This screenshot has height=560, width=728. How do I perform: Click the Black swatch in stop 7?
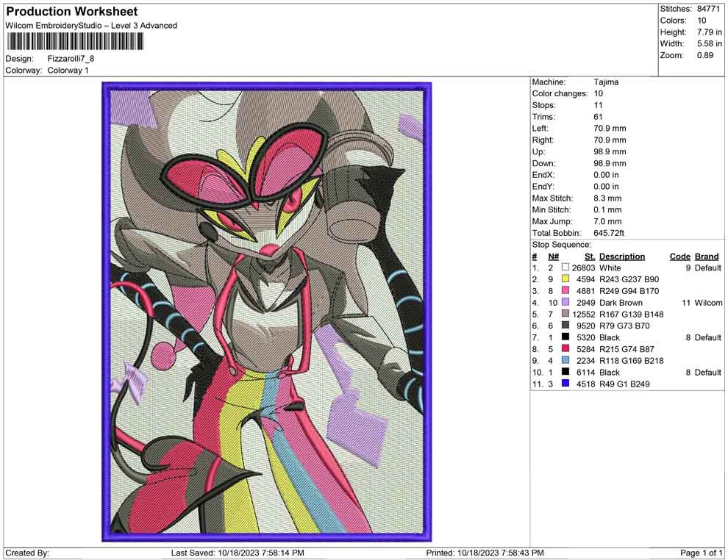pyautogui.click(x=565, y=337)
